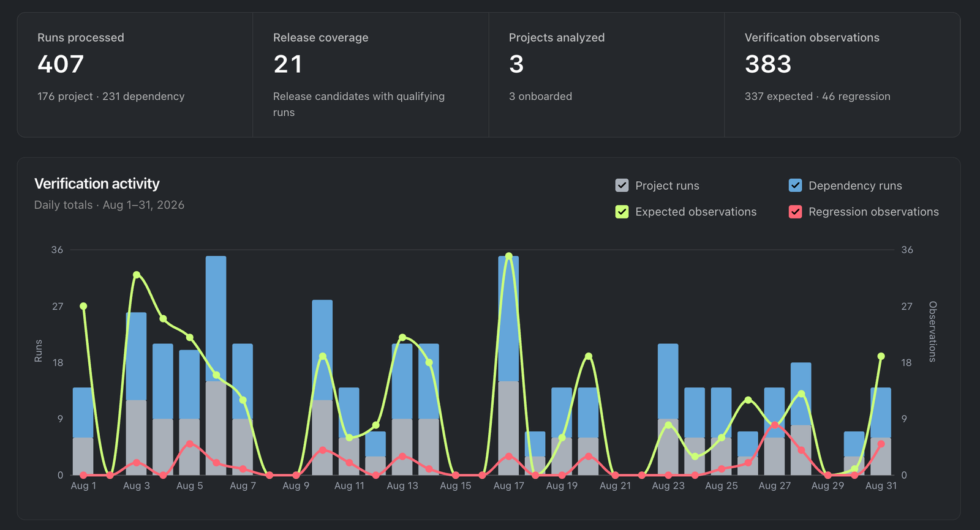The width and height of the screenshot is (980, 530).
Task: Click the Aug 10 project runs bar
Action: [x=322, y=438]
